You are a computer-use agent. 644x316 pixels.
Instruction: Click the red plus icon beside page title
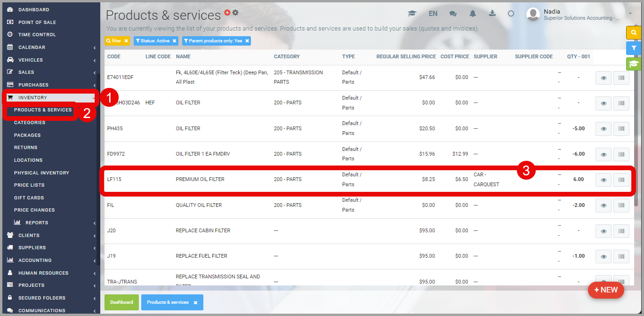coord(227,13)
